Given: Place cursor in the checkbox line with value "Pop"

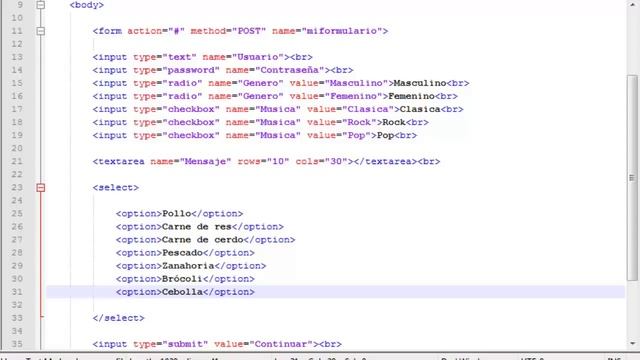Looking at the screenshot, I should pos(255,136).
